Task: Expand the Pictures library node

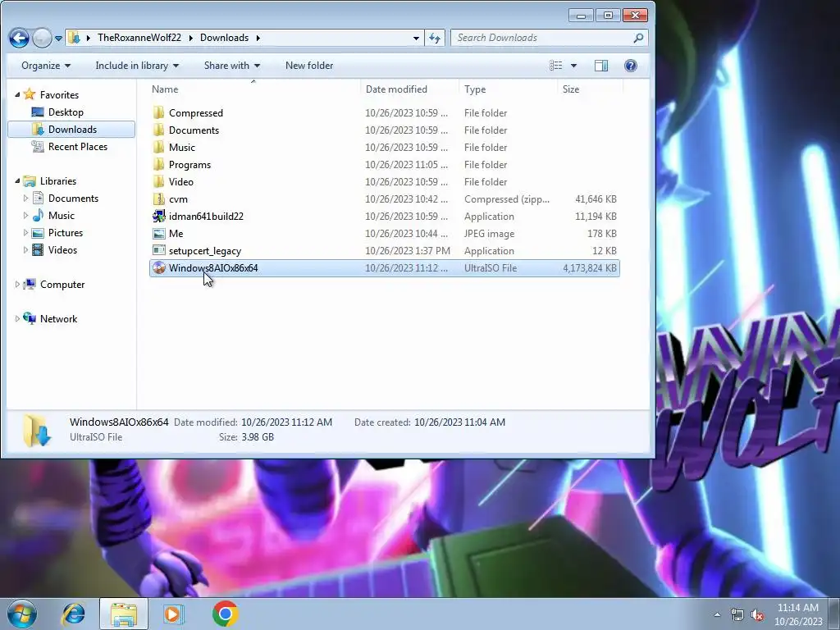Action: pos(25,232)
